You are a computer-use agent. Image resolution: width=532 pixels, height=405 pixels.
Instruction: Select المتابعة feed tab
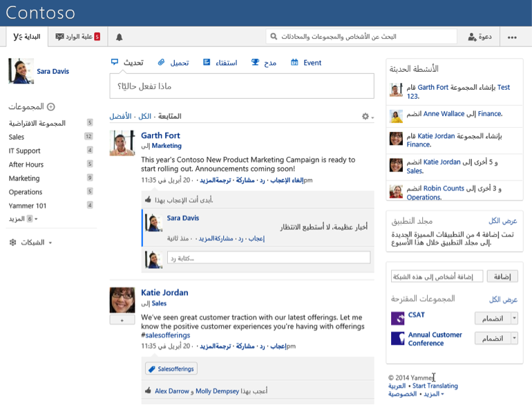[170, 116]
